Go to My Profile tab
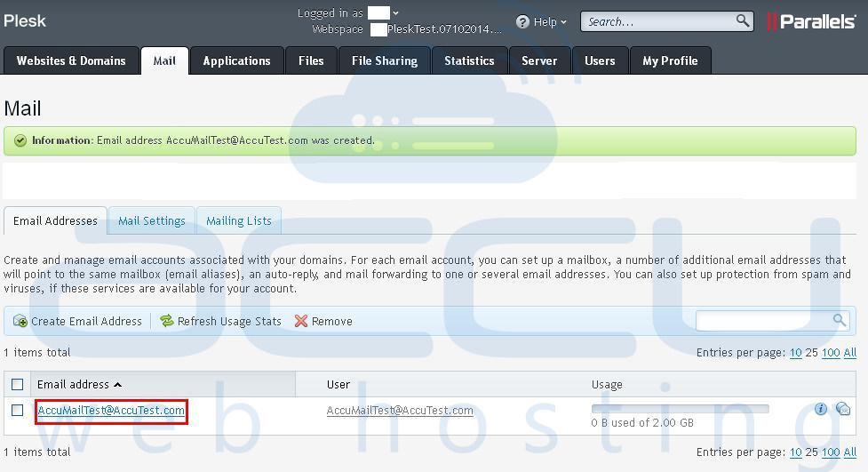This screenshot has width=868, height=472. pos(670,60)
